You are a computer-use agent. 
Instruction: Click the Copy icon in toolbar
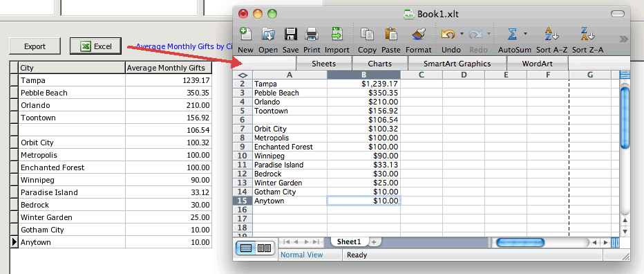click(x=367, y=34)
